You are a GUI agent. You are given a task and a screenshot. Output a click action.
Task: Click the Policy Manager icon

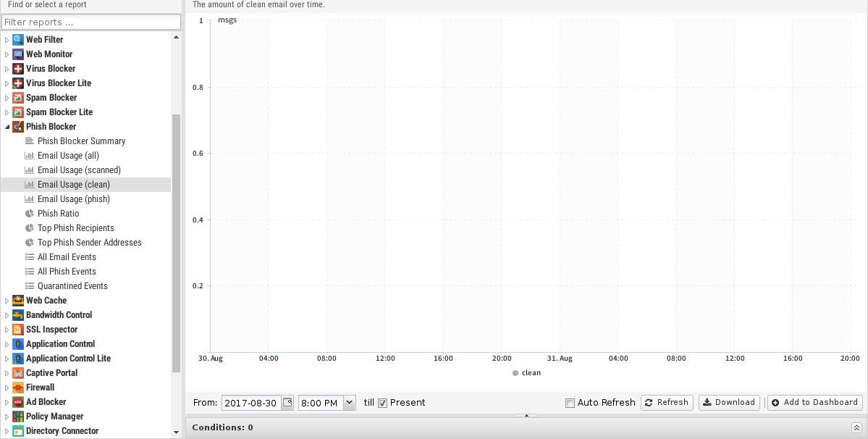(17, 417)
